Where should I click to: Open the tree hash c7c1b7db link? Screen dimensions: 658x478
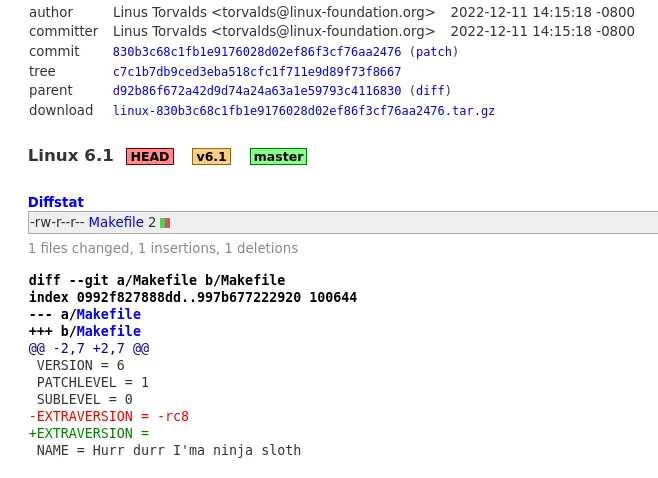click(257, 72)
